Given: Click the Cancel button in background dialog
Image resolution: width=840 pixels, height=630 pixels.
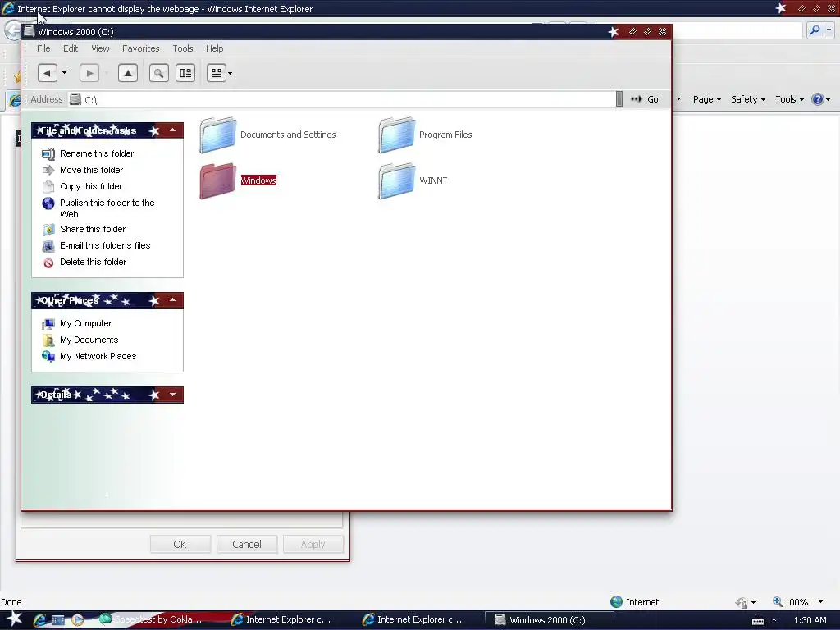Looking at the screenshot, I should pos(246,545).
